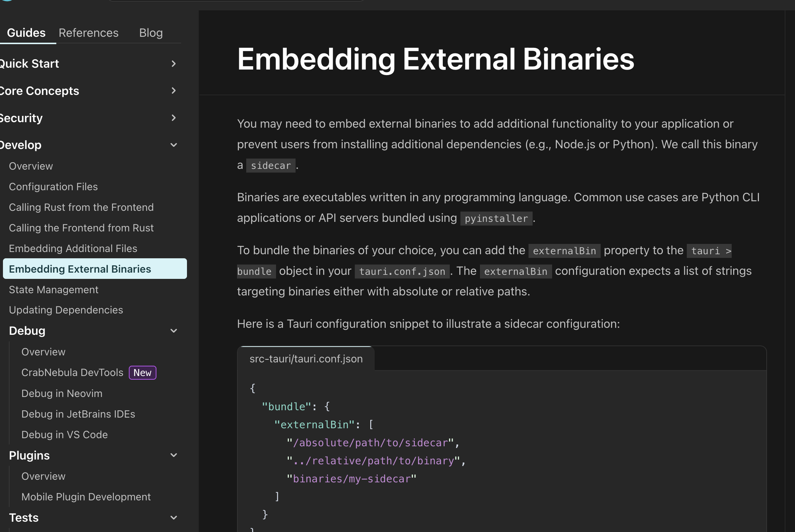Collapse the Debug subsection chevron
The width and height of the screenshot is (795, 532).
pos(174,331)
